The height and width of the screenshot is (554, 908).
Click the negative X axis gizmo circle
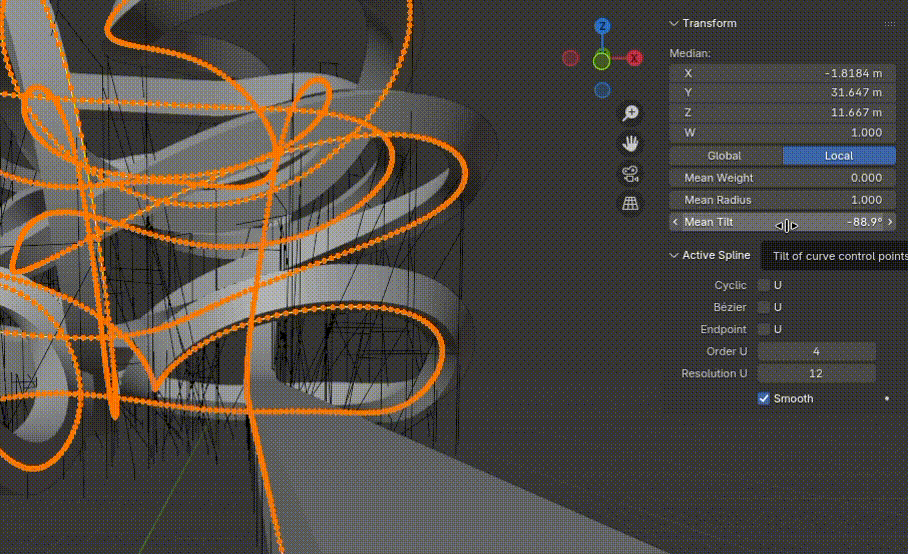pos(570,59)
